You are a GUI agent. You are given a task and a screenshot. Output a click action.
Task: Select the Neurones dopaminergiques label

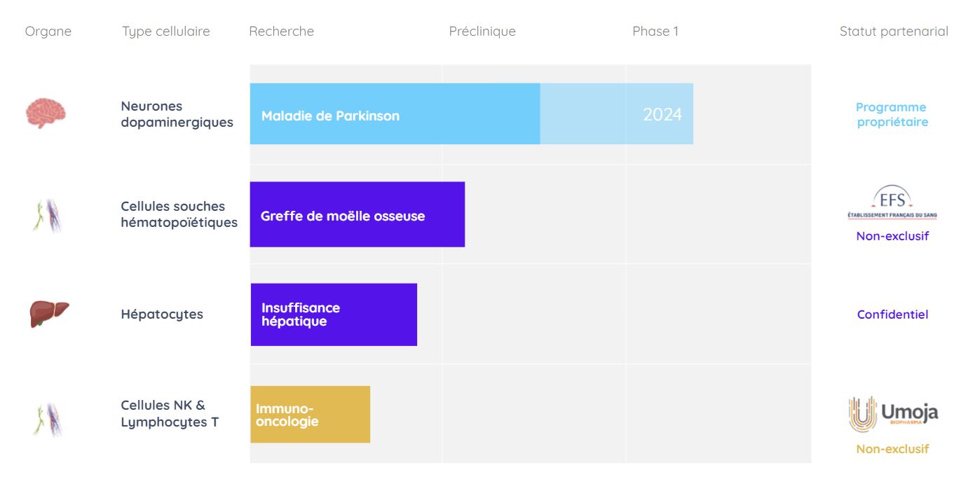click(177, 114)
